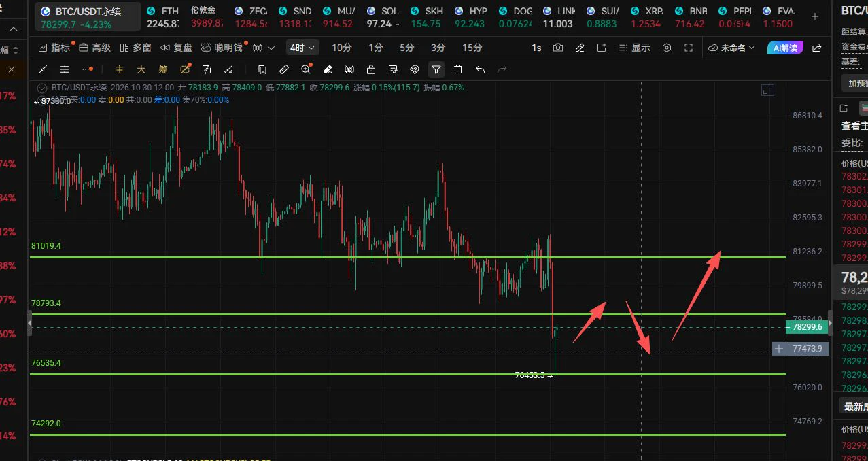868x461 pixels.
Task: Click the screenshot camera icon
Action: [x=558, y=48]
